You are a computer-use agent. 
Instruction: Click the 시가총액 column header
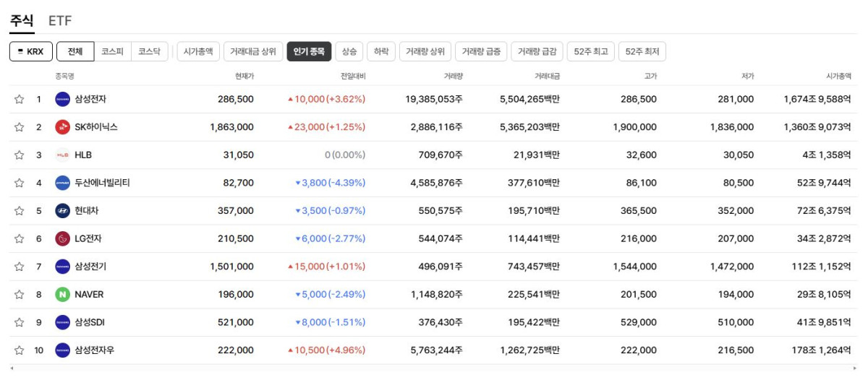point(838,76)
